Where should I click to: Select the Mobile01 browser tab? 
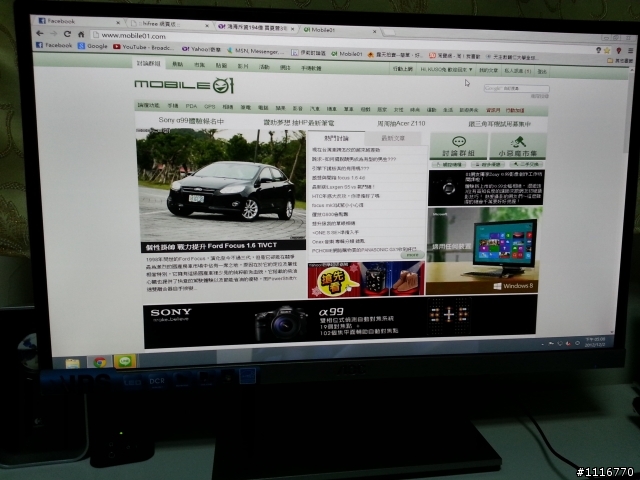(x=339, y=30)
